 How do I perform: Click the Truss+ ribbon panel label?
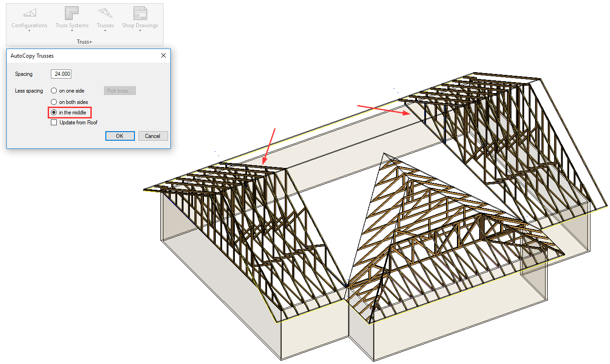[x=84, y=42]
